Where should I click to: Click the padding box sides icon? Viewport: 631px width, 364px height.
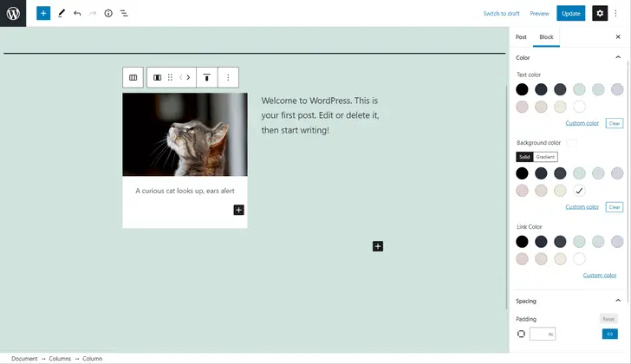point(521,334)
